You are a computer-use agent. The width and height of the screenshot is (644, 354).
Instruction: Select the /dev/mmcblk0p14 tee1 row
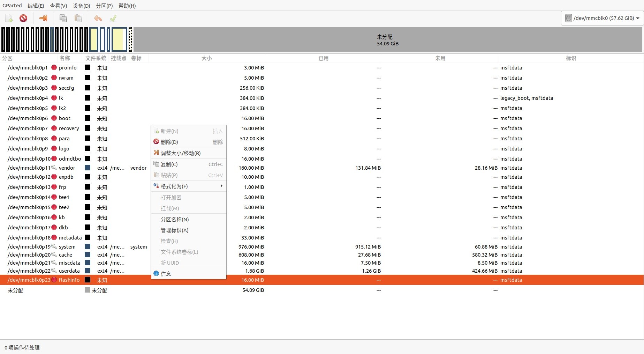[x=322, y=197]
